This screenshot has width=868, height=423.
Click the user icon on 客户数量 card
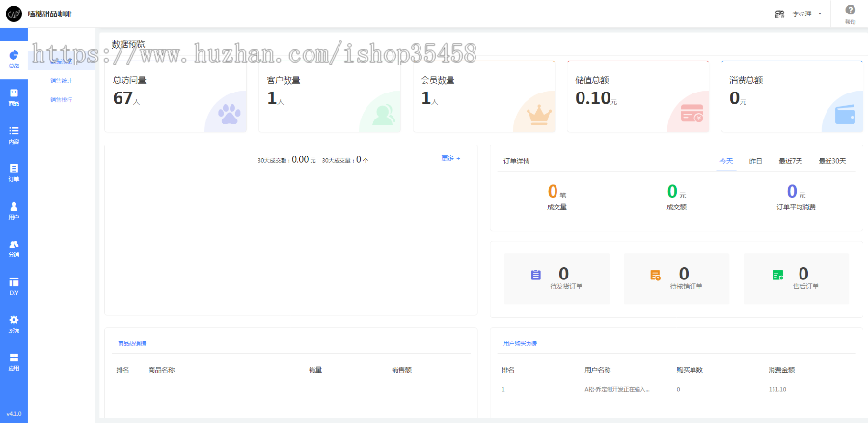pos(384,115)
